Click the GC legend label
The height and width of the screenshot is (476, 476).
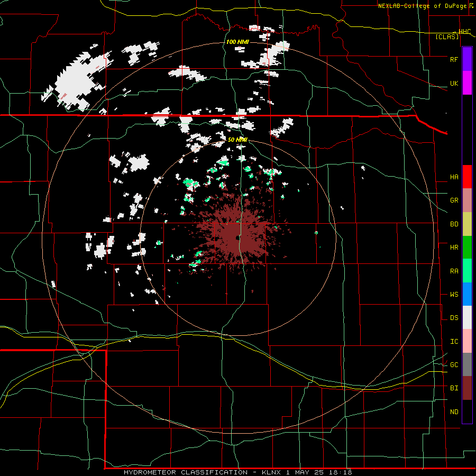tap(454, 365)
